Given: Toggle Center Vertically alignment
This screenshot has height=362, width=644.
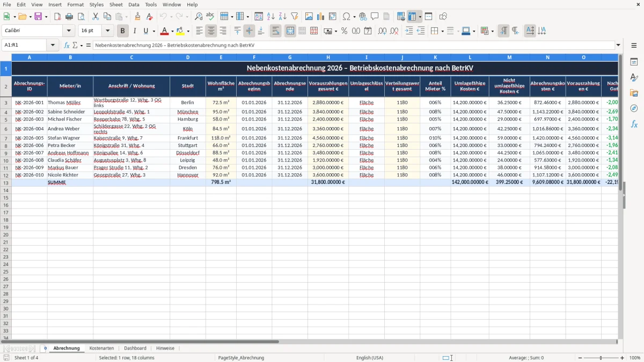Looking at the screenshot, I should point(249,31).
